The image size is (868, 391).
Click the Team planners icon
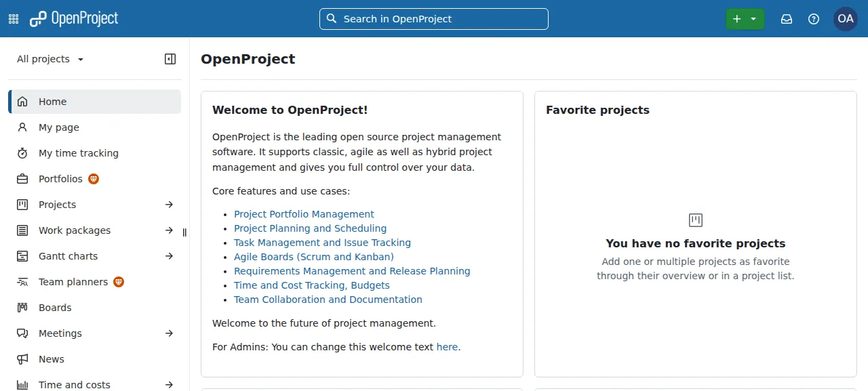[22, 282]
